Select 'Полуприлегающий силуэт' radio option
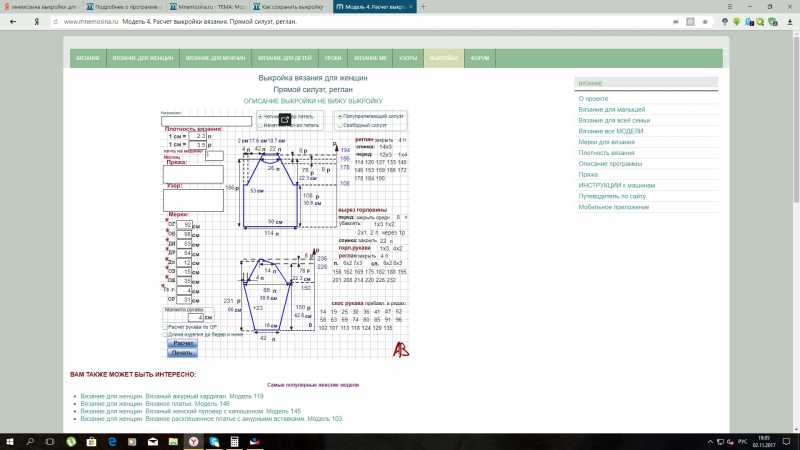The image size is (800, 450). [340, 116]
